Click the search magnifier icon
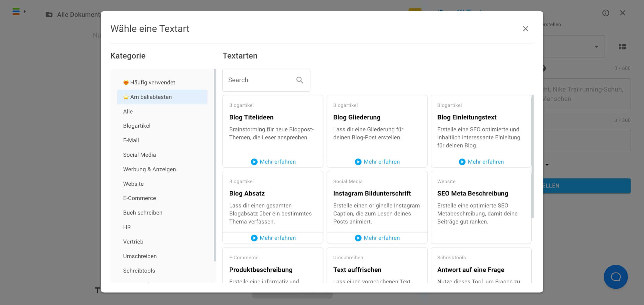Viewport: 644px width, 305px height. pos(300,80)
